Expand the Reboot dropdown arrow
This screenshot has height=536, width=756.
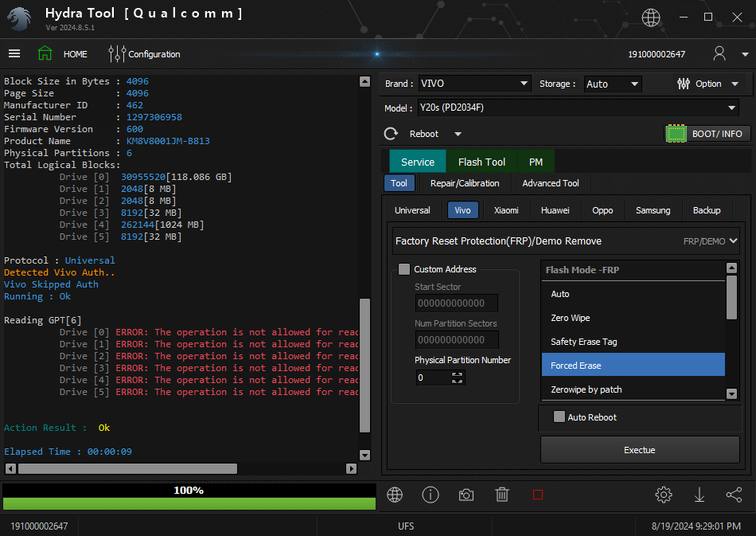click(x=458, y=134)
